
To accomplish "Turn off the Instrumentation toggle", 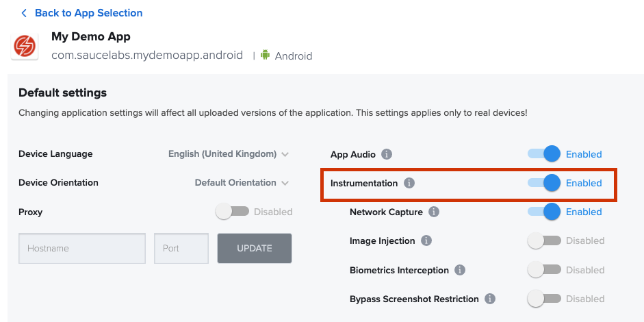I will [x=545, y=183].
